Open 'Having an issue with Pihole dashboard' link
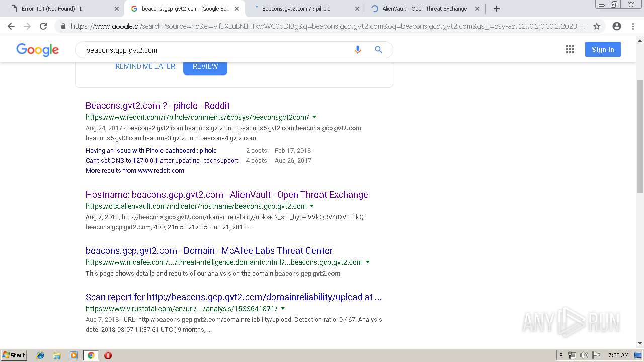The width and height of the screenshot is (644, 362). coord(151,150)
